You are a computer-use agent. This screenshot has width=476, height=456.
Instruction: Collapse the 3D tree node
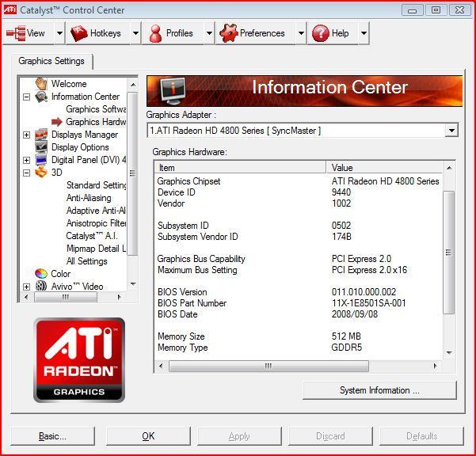pyautogui.click(x=27, y=173)
